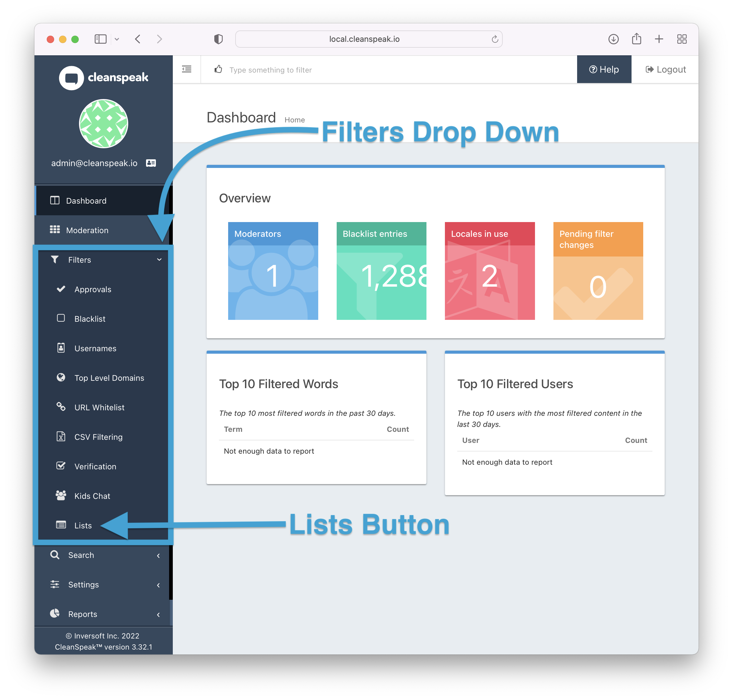Screen dimensions: 733x700
Task: Expand the Settings menu chevron
Action: coord(159,585)
